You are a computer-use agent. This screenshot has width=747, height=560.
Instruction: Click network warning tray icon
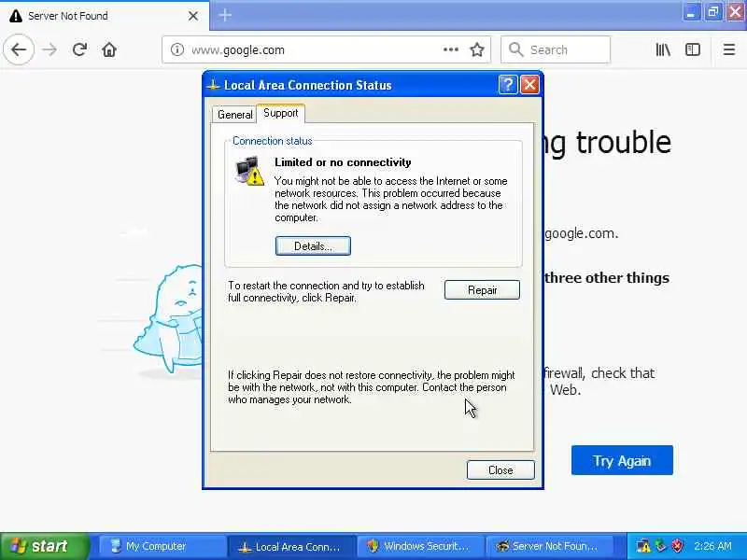pos(643,546)
